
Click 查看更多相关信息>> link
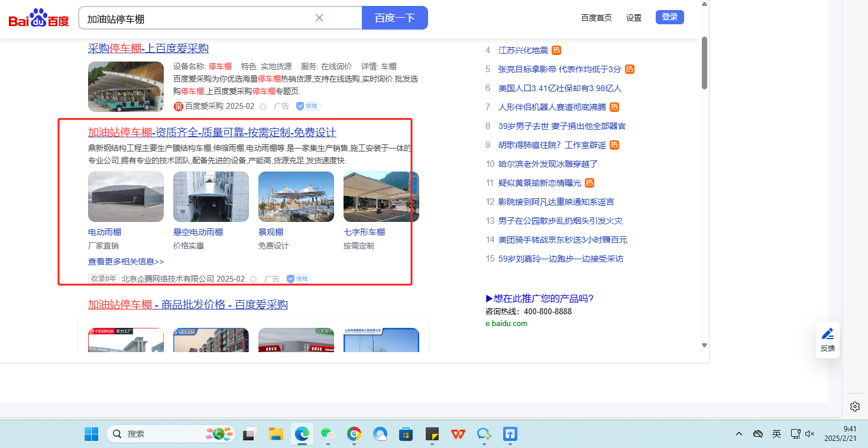(126, 262)
